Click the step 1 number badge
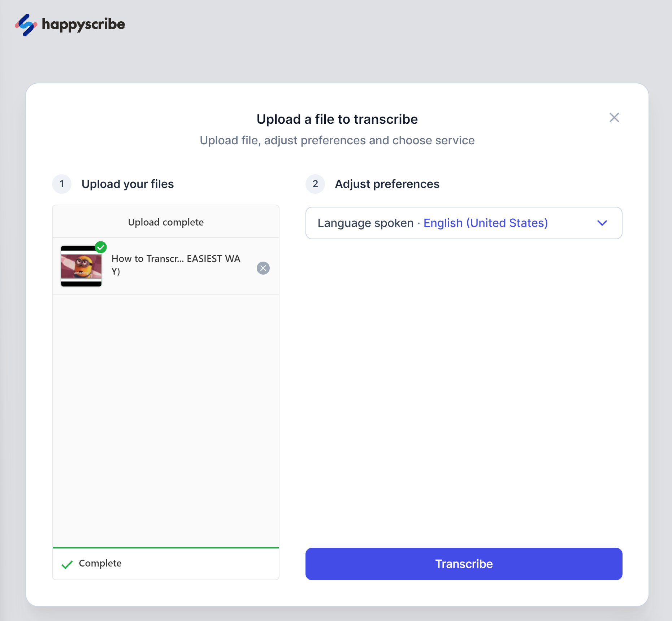This screenshot has height=621, width=672. tap(62, 184)
